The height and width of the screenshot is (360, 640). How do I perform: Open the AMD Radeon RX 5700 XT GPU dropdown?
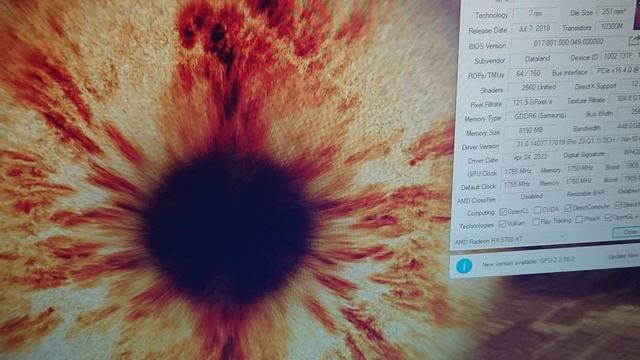pyautogui.click(x=511, y=239)
